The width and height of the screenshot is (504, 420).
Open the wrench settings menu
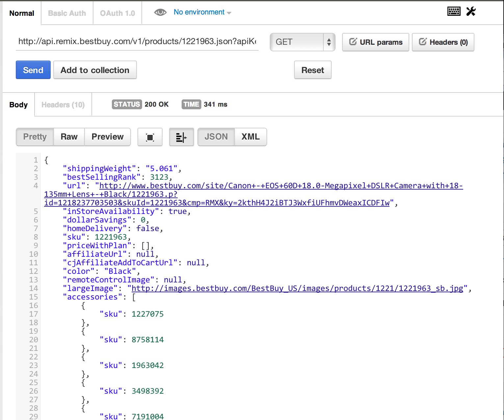point(471,11)
